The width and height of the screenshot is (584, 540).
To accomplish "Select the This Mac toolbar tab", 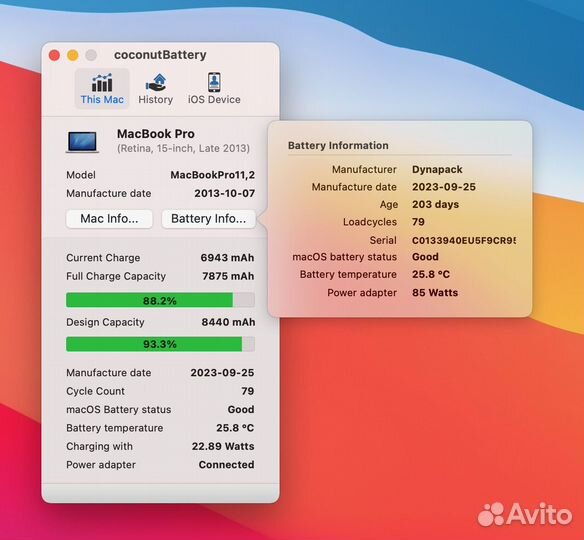I will coord(102,89).
